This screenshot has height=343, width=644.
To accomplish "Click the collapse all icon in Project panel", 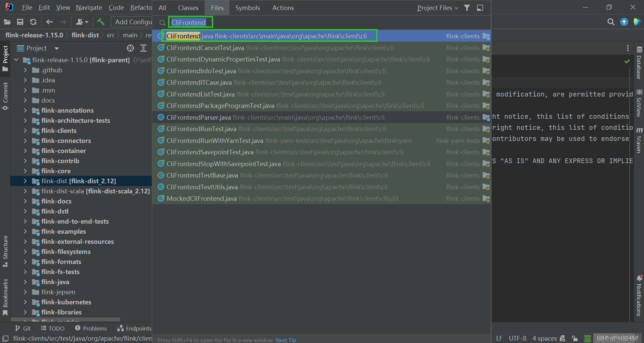I will point(143,48).
